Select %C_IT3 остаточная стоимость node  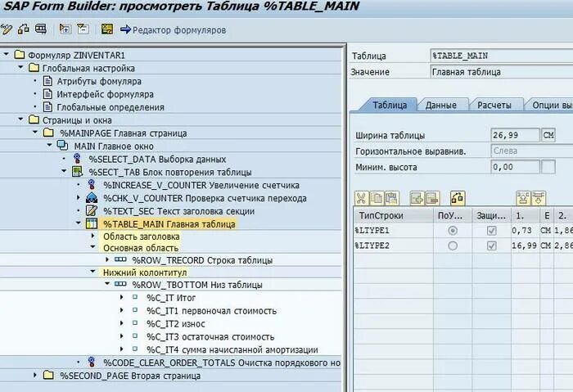click(210, 337)
